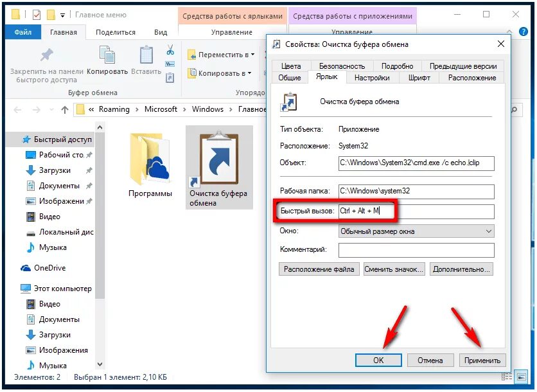Select Video item under Quick access
Screen dimensions: 537x392
click(43, 217)
